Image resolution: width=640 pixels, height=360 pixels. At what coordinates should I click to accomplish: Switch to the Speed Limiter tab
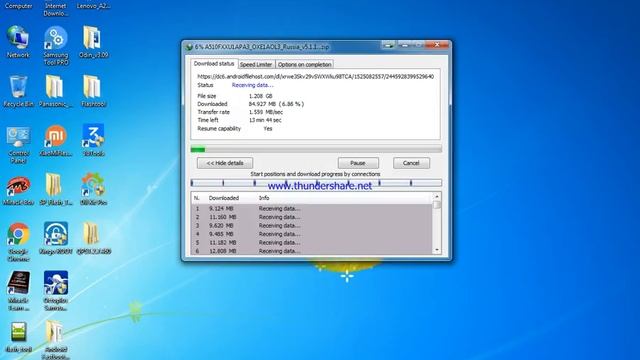(x=256, y=64)
